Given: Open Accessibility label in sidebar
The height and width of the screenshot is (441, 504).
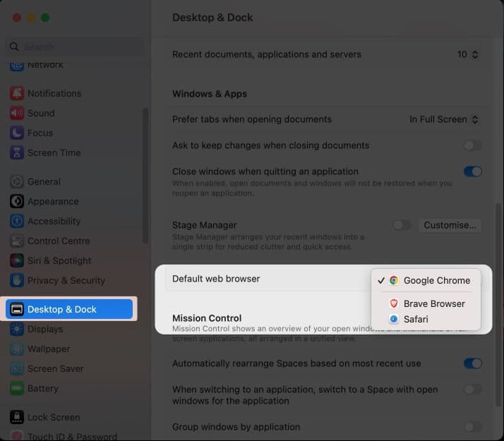Looking at the screenshot, I should (54, 222).
